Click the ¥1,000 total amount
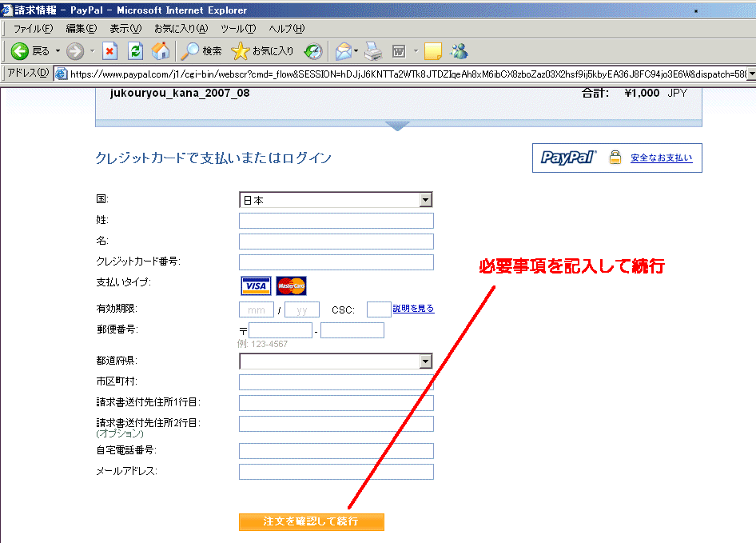Image resolution: width=756 pixels, height=543 pixels. tap(642, 93)
